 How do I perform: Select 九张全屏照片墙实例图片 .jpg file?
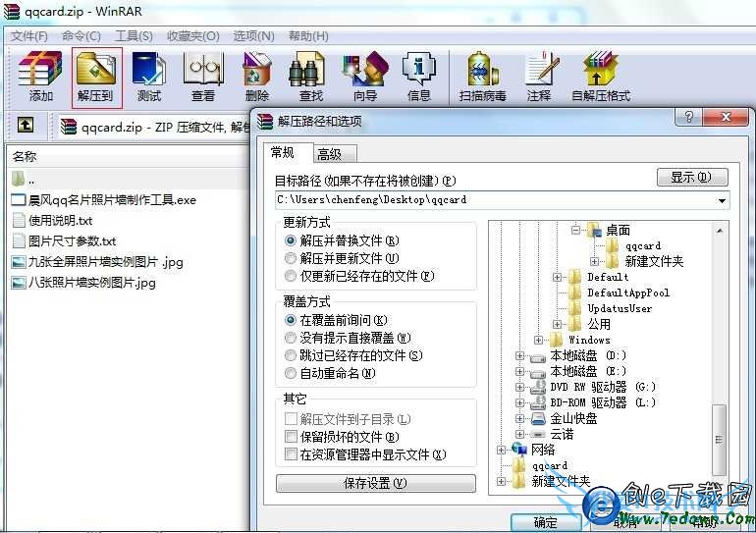pyautogui.click(x=97, y=262)
